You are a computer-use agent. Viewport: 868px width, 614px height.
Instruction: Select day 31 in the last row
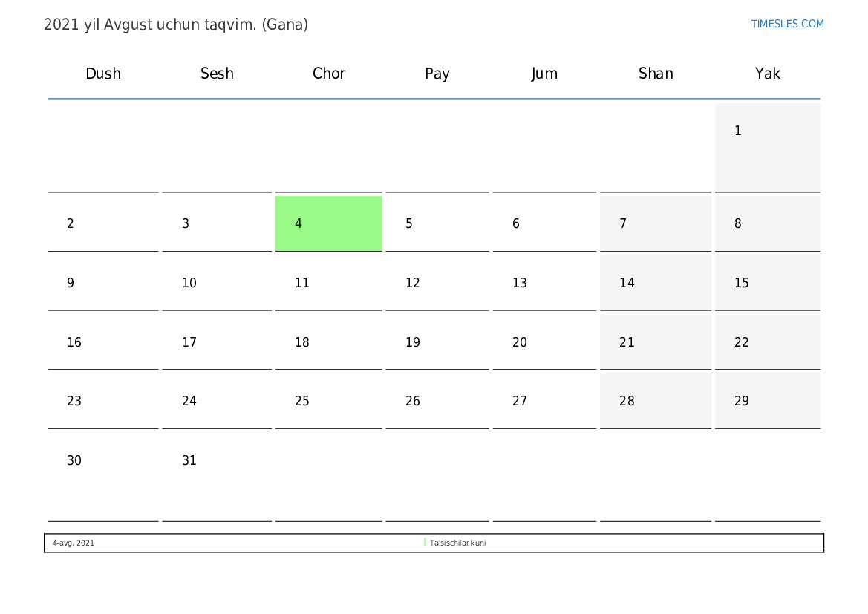(217, 477)
